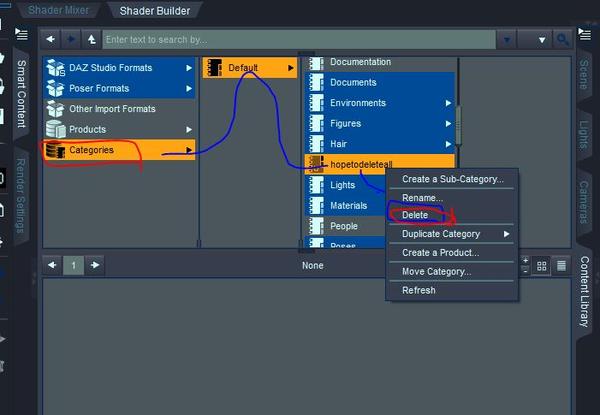Click the Default category notebook icon
Viewport: 600px width, 415px height.
tap(214, 68)
